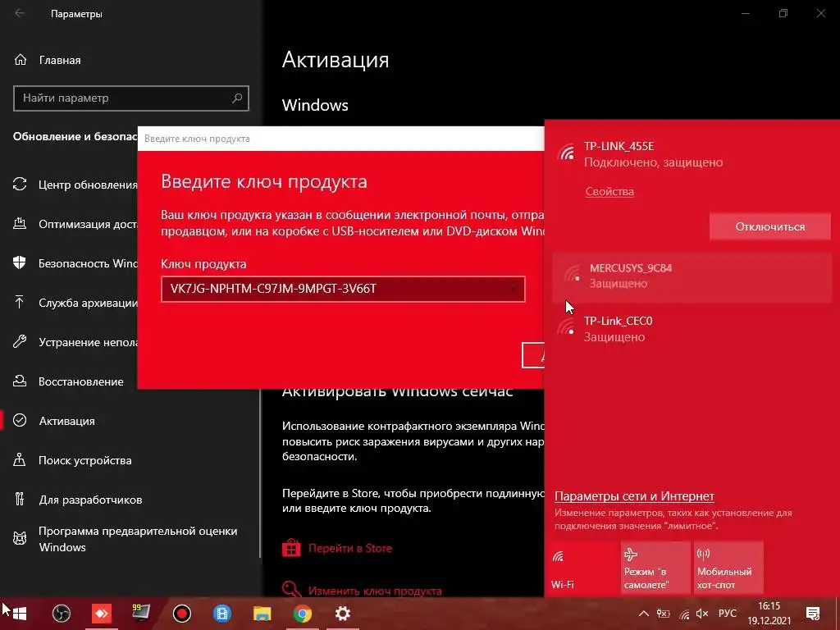Toggle Режим в самолете tile

(655, 568)
